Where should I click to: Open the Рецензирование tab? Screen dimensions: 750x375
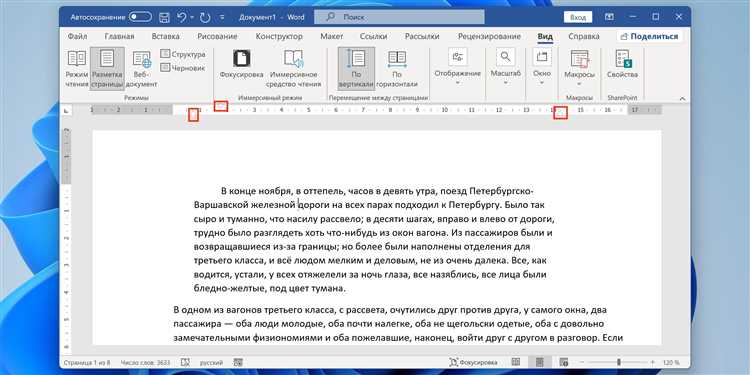489,36
